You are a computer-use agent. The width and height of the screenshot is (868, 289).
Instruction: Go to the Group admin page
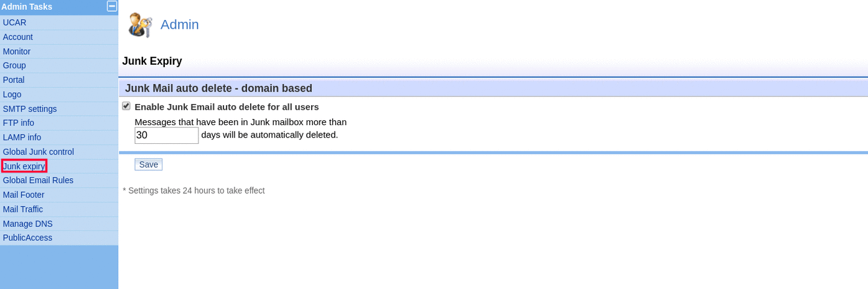click(14, 65)
